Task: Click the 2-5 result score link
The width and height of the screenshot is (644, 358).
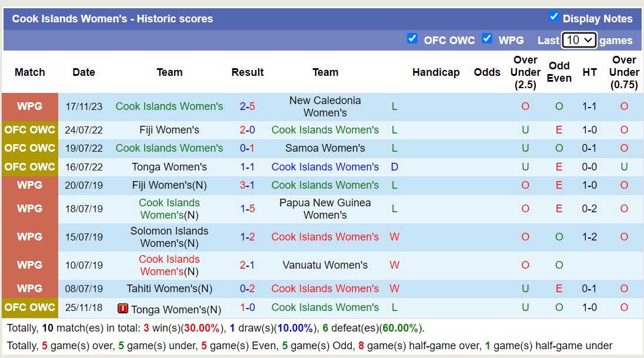Action: pos(247,106)
